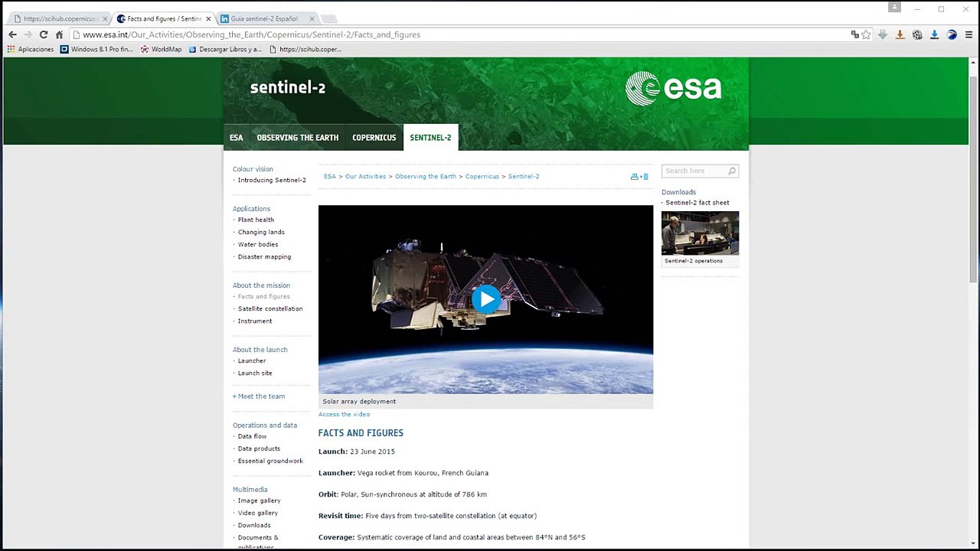This screenshot has width=980, height=551.
Task: Open the scihub.coper bookmark in bookmarks bar
Action: tap(305, 49)
